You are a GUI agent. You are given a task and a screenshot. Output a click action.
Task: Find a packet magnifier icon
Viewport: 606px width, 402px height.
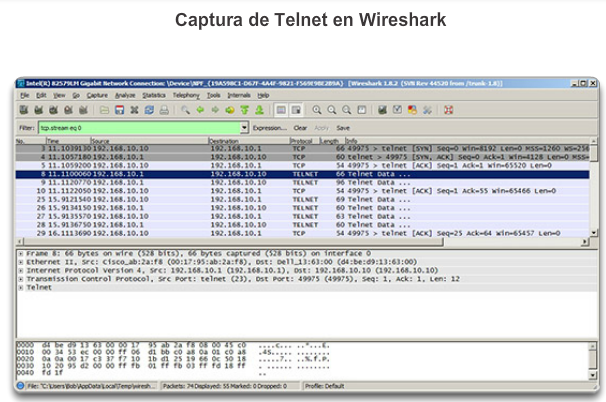[186, 110]
